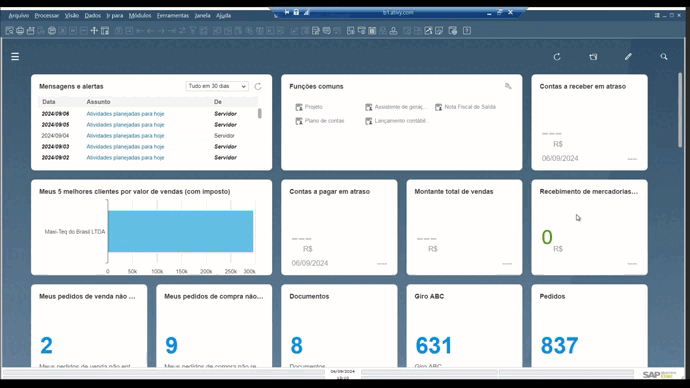Open the Visão menu

click(72, 15)
